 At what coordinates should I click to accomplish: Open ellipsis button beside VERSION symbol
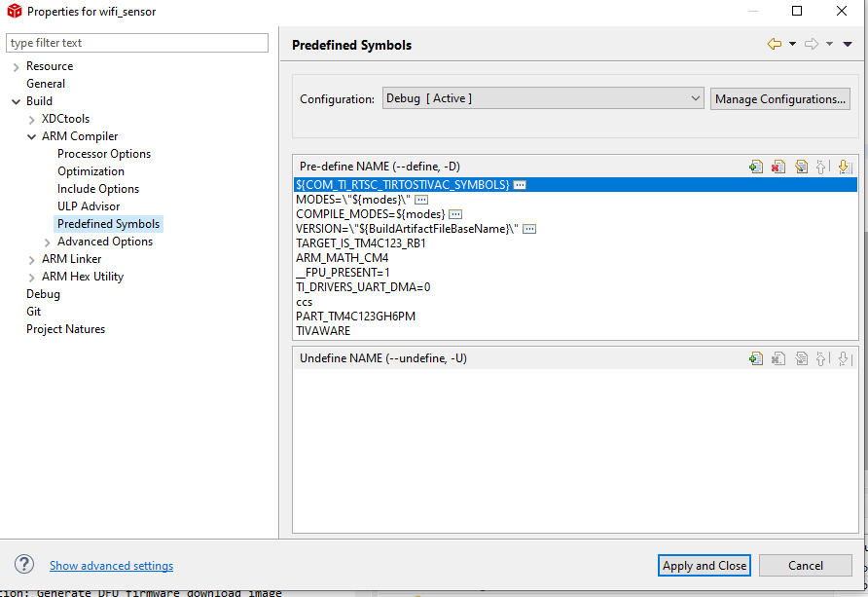[529, 229]
